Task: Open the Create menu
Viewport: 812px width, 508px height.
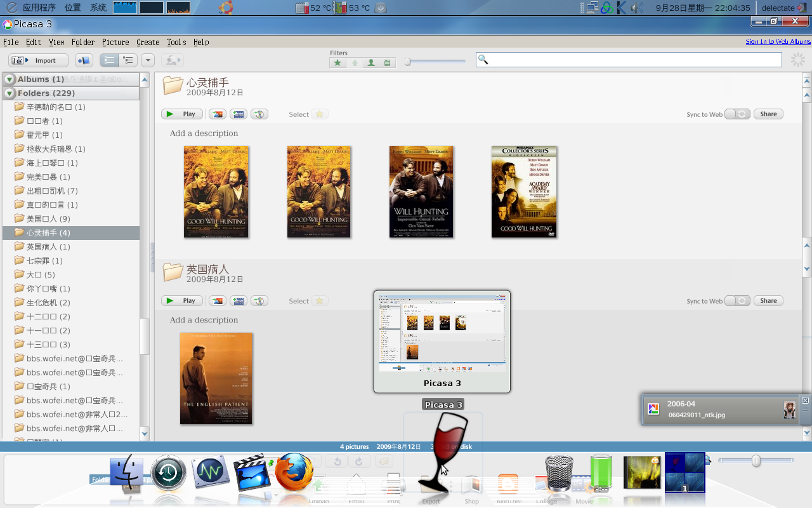Action: point(148,42)
